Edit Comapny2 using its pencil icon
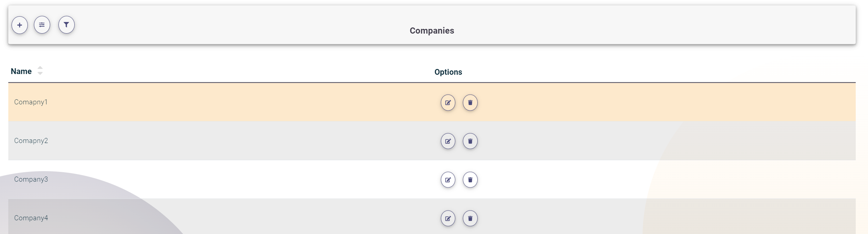Screen dimensions: 868x234 pos(448,141)
